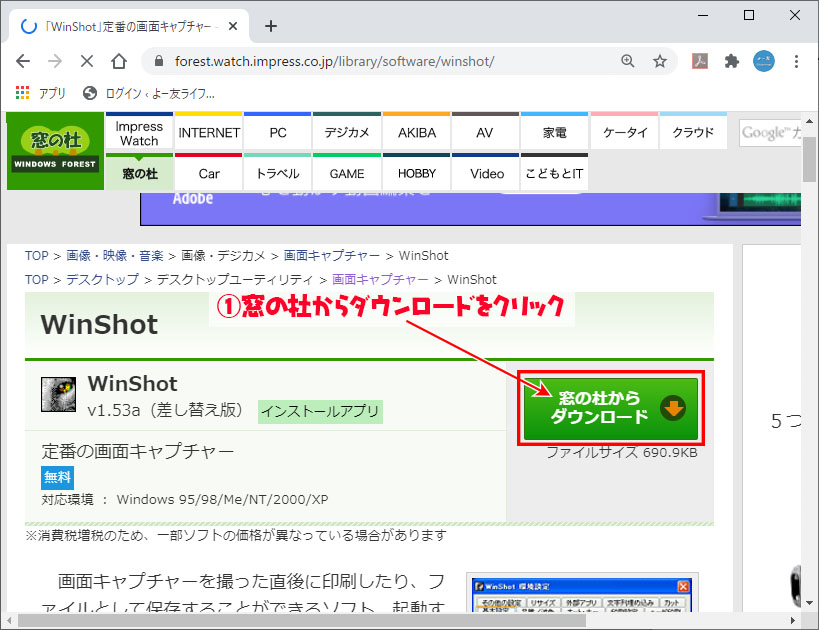Open the GAME nav tab
The height and width of the screenshot is (630, 819).
pyautogui.click(x=347, y=172)
